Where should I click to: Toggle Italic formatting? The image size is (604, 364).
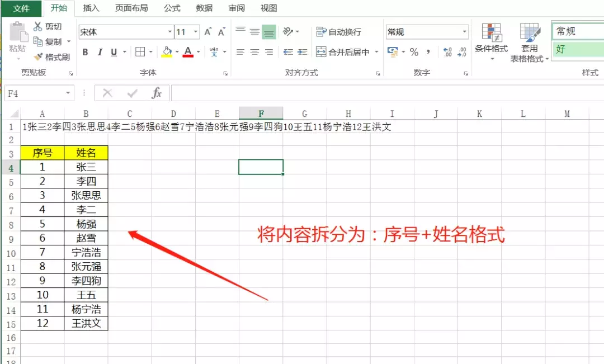[x=100, y=52]
